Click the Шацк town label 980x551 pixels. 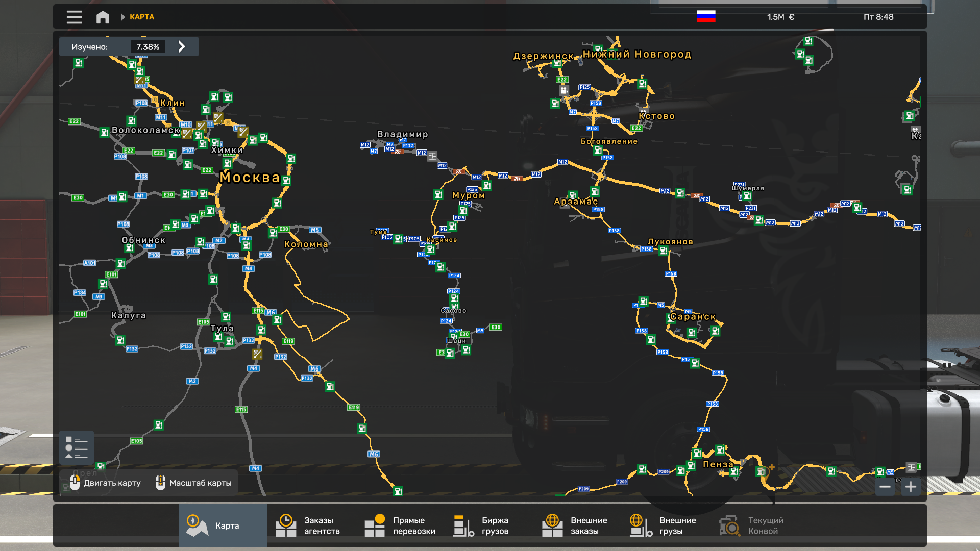(456, 341)
